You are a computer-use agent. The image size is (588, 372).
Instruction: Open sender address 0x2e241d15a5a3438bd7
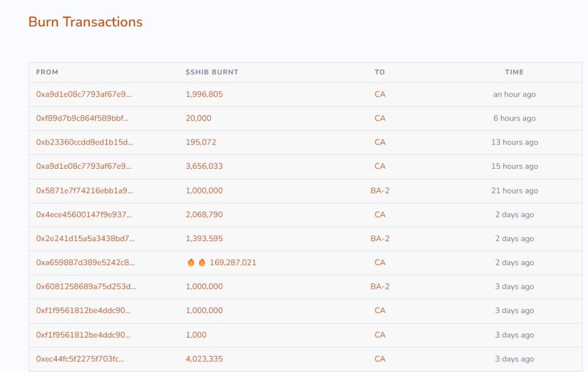pyautogui.click(x=85, y=238)
